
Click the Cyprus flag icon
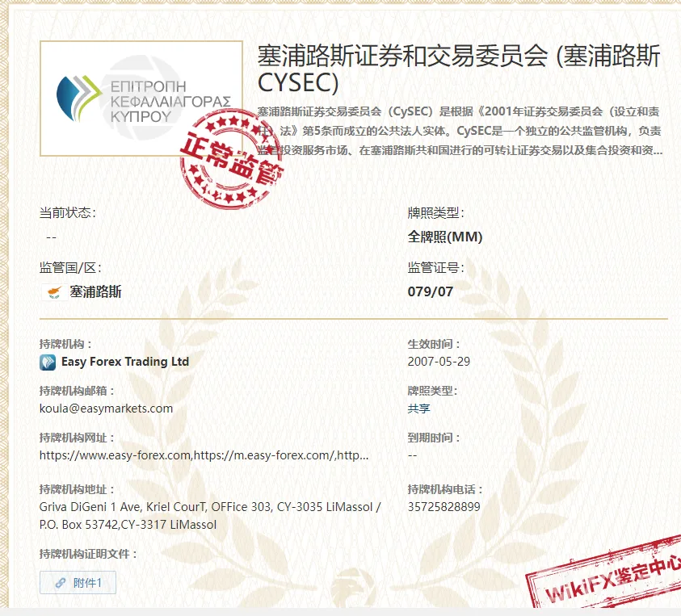point(54,291)
